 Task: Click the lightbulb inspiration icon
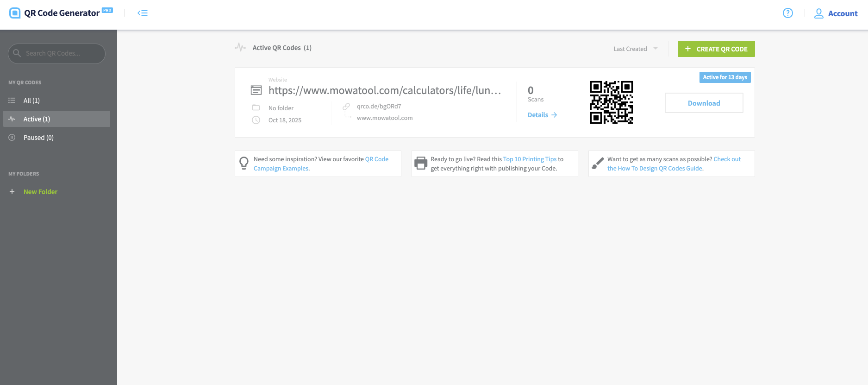click(x=244, y=163)
